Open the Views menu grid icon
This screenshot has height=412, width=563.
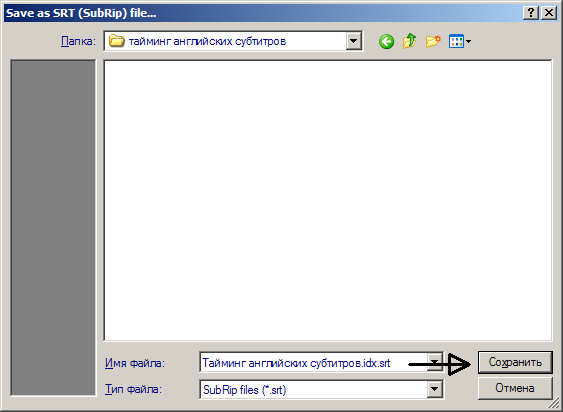click(456, 41)
